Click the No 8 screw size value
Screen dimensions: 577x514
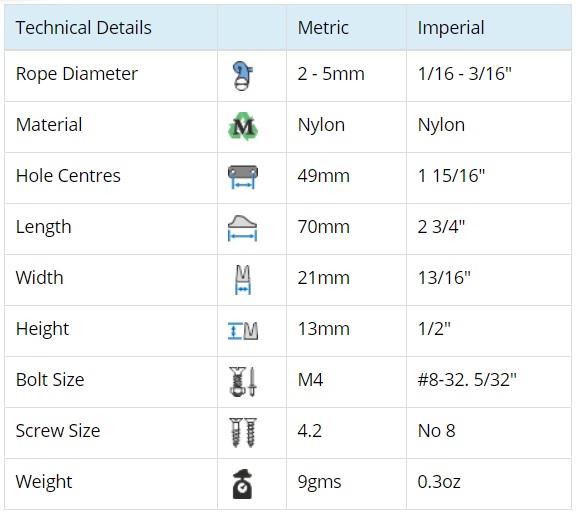(x=436, y=431)
